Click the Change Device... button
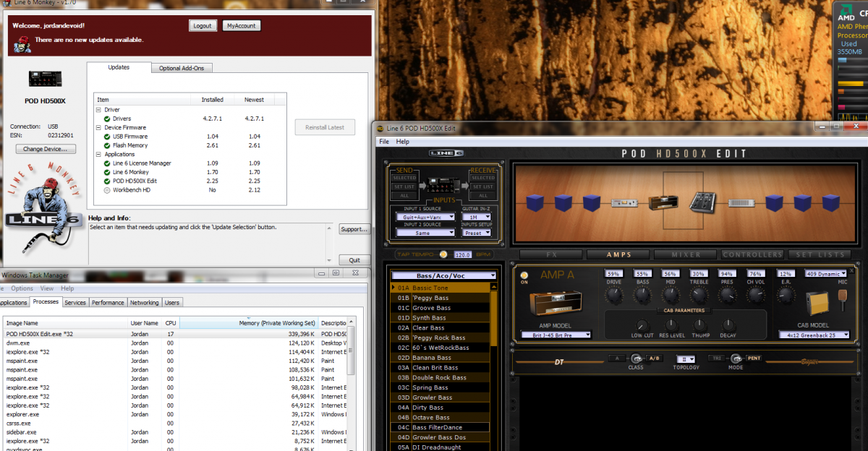Image resolution: width=868 pixels, height=451 pixels. pyautogui.click(x=46, y=149)
